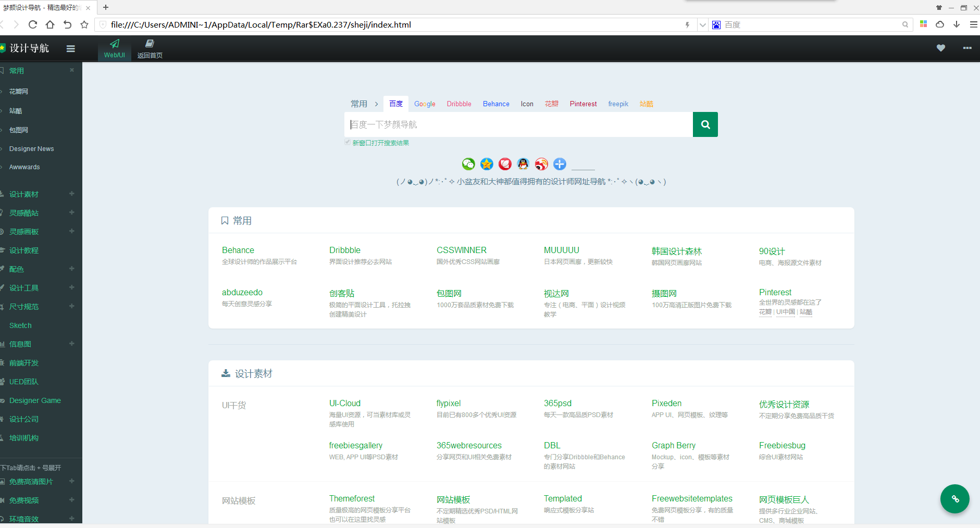Open the address bar dropdown chevron
The image size is (980, 528).
tap(702, 24)
